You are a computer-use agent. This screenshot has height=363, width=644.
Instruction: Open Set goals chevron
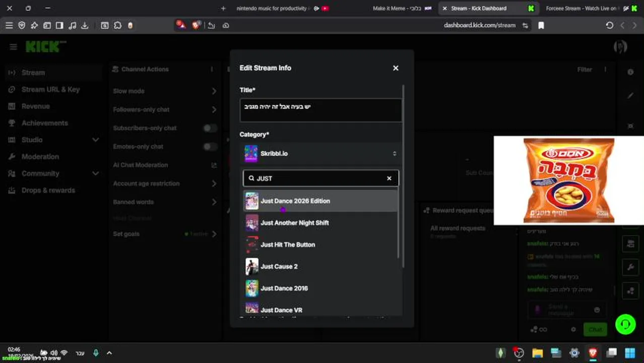coord(214,234)
